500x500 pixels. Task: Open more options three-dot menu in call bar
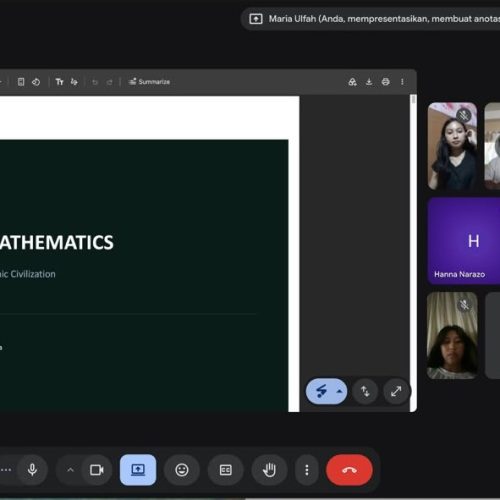pos(307,470)
